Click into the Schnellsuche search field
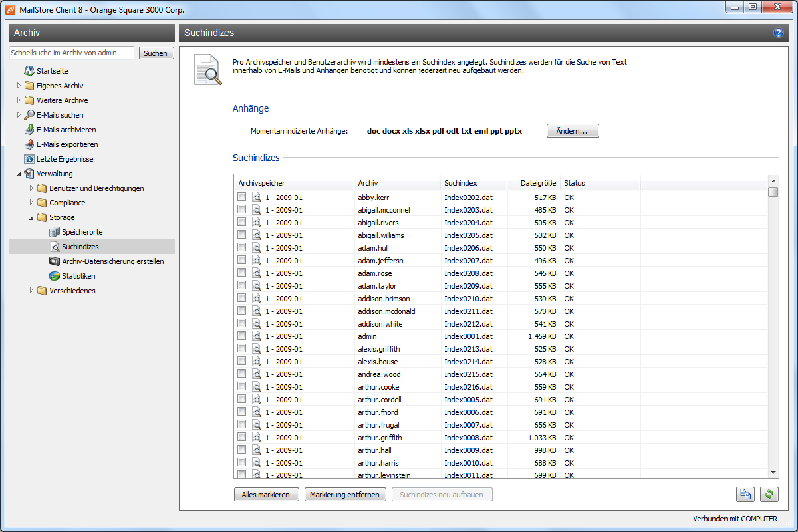This screenshot has width=798, height=532. [72, 53]
